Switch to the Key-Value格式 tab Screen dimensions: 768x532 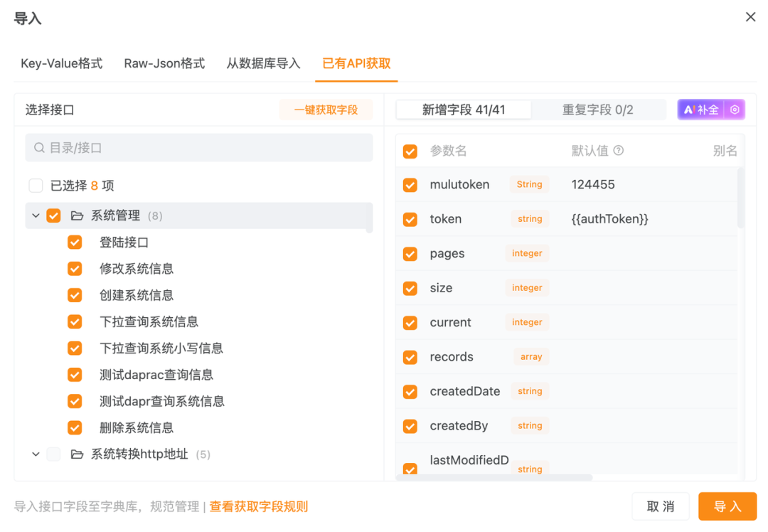pyautogui.click(x=61, y=63)
